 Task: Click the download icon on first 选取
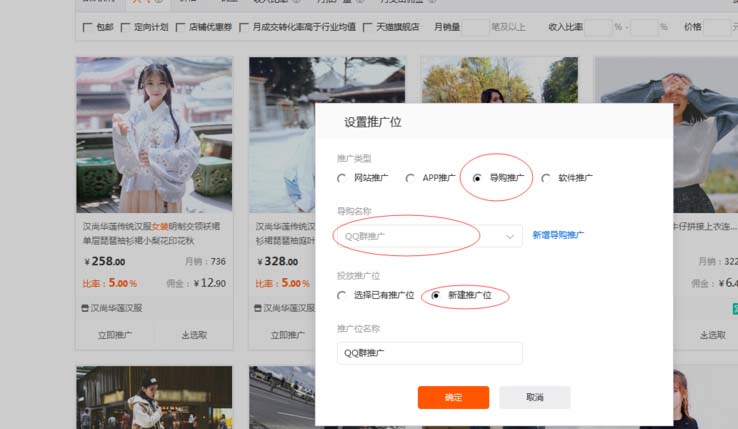pyautogui.click(x=185, y=335)
